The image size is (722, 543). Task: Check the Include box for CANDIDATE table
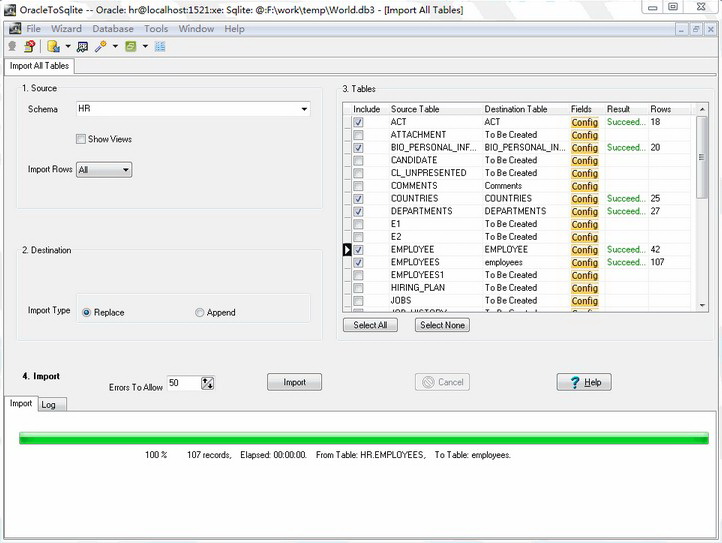click(x=358, y=160)
